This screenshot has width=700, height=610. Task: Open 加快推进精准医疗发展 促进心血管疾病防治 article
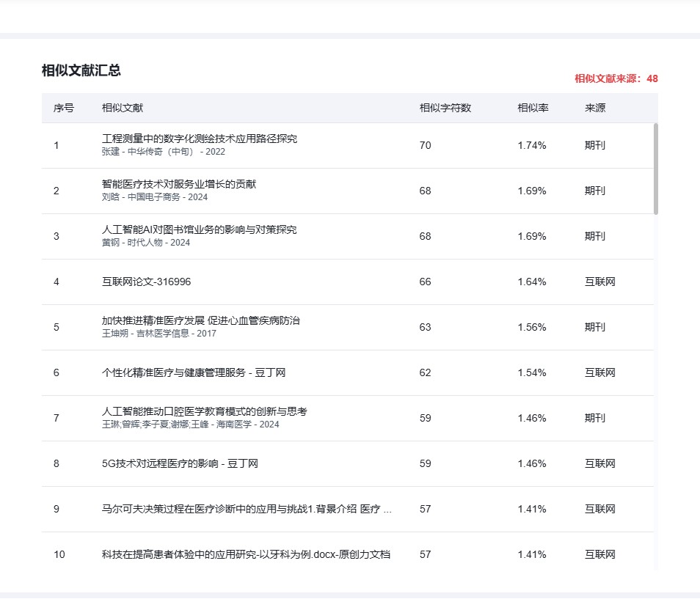pyautogui.click(x=200, y=320)
